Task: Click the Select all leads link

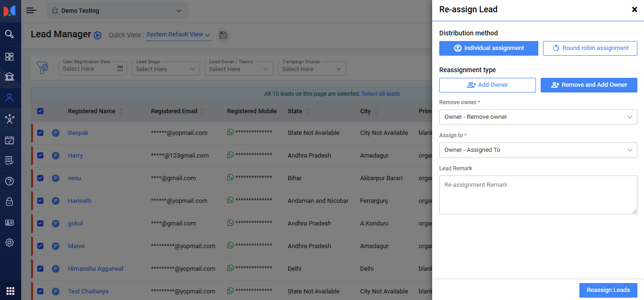Action: 380,94
